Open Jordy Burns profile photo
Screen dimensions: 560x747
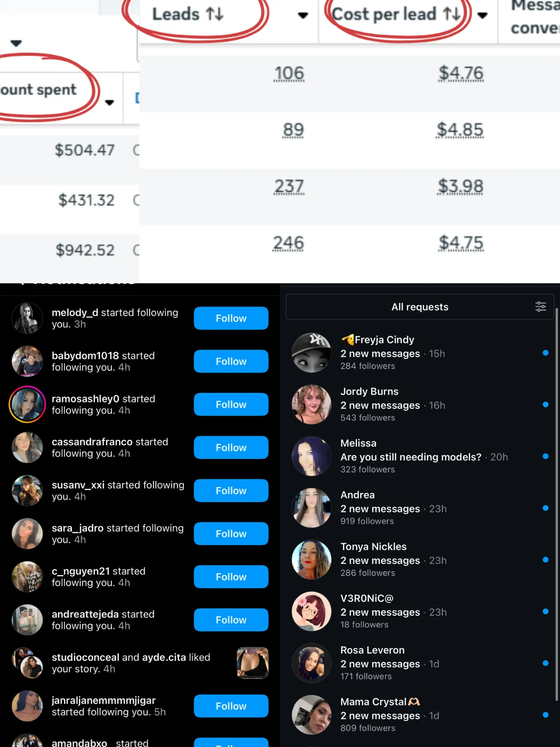(x=311, y=404)
